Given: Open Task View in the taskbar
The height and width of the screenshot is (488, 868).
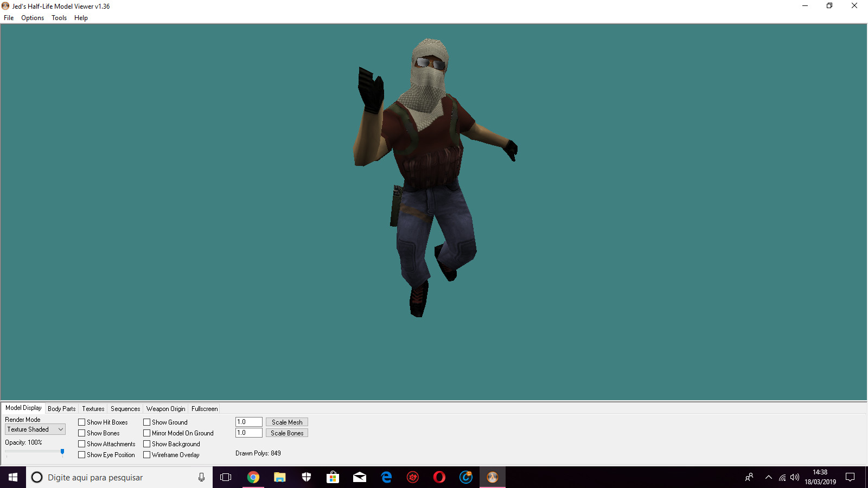Looking at the screenshot, I should click(x=226, y=477).
